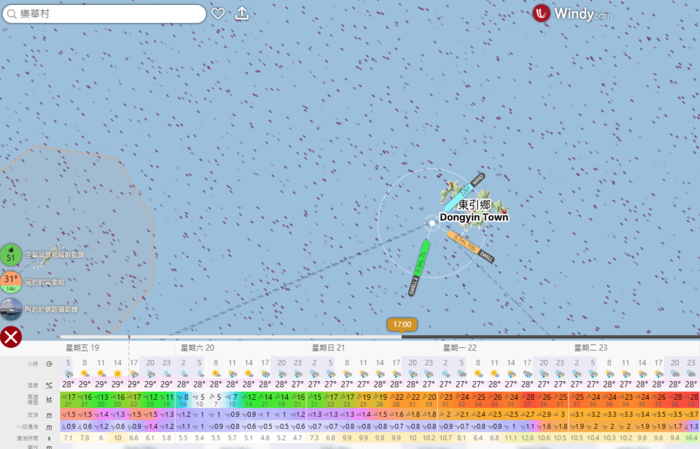Click the 17:00 timeline marker
The height and width of the screenshot is (449, 700).
pyautogui.click(x=401, y=325)
